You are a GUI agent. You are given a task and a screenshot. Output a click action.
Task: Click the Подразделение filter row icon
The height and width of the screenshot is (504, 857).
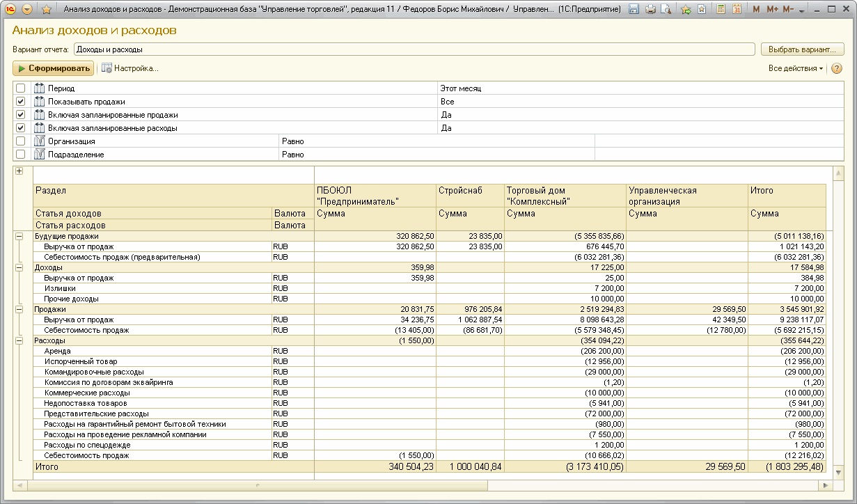click(40, 155)
